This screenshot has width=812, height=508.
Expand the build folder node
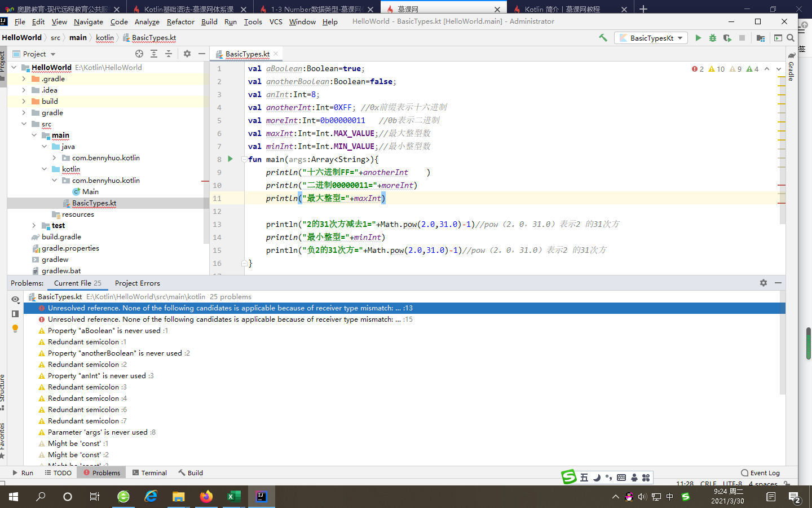(24, 102)
